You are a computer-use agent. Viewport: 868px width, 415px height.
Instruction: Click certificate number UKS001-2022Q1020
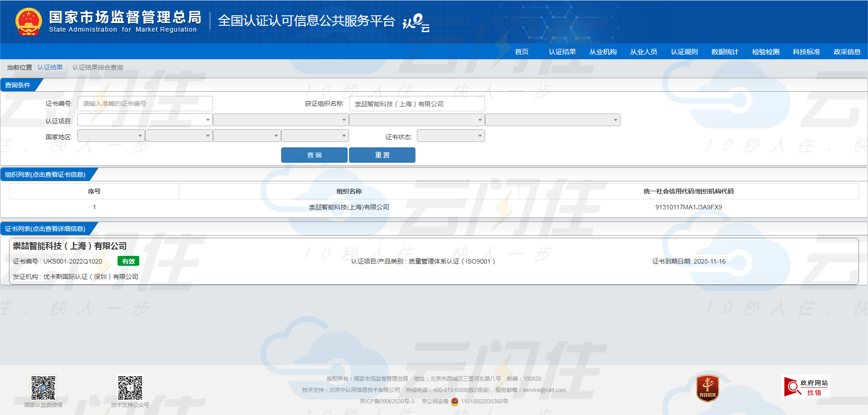coord(73,261)
